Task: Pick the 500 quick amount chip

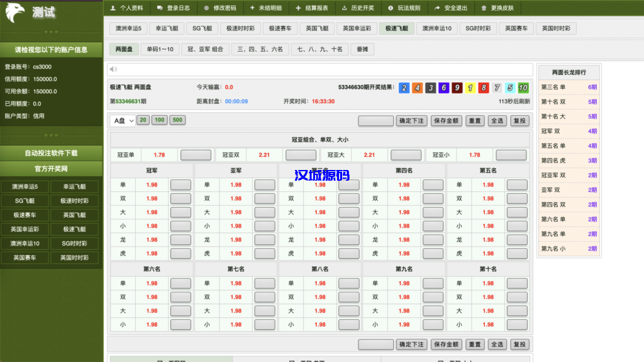Action: pyautogui.click(x=177, y=120)
